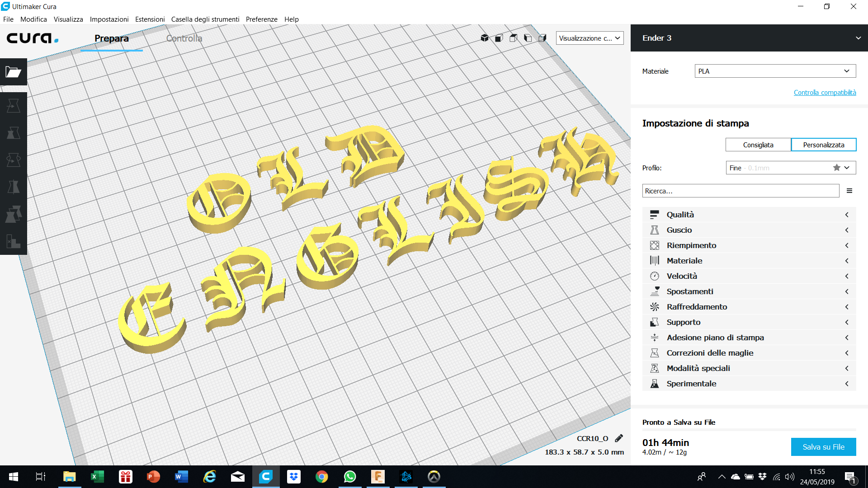Open the Estensioni menu

pyautogui.click(x=150, y=19)
